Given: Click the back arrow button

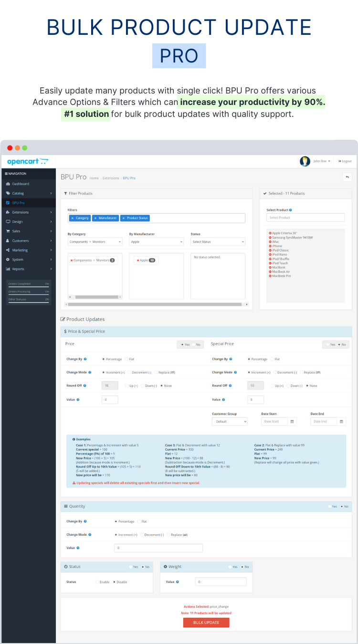Looking at the screenshot, I should coord(347,177).
